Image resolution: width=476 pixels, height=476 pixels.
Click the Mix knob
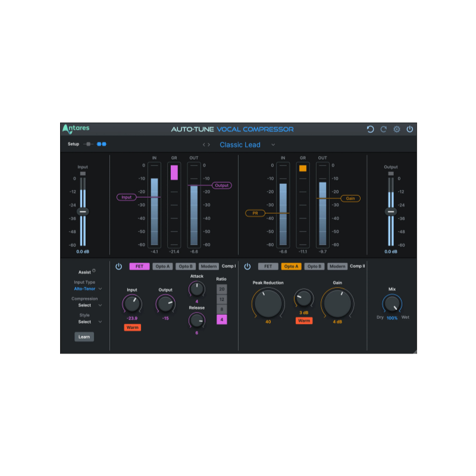[x=392, y=303]
